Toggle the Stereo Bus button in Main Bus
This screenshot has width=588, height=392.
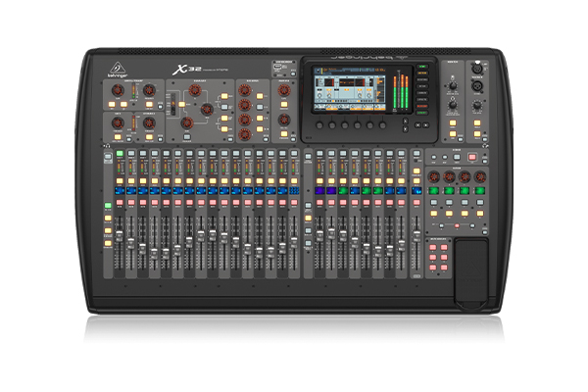tap(284, 133)
